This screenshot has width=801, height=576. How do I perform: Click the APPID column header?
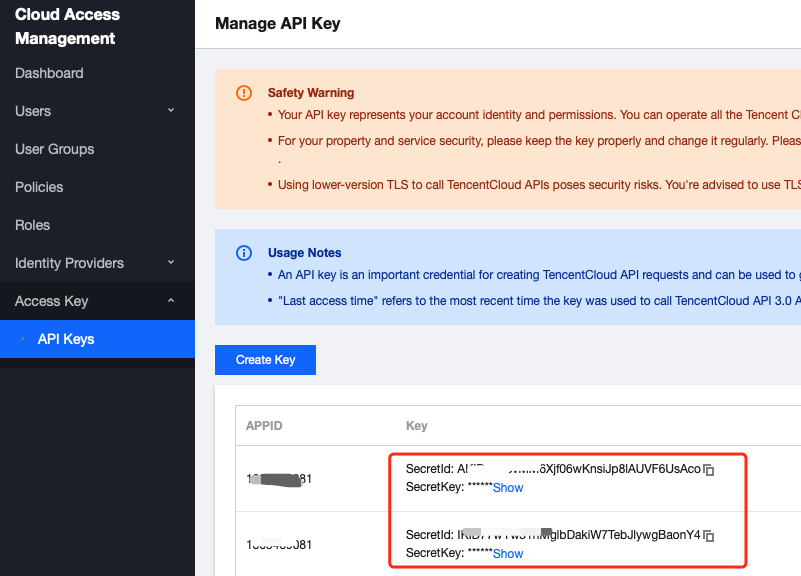coord(264,426)
